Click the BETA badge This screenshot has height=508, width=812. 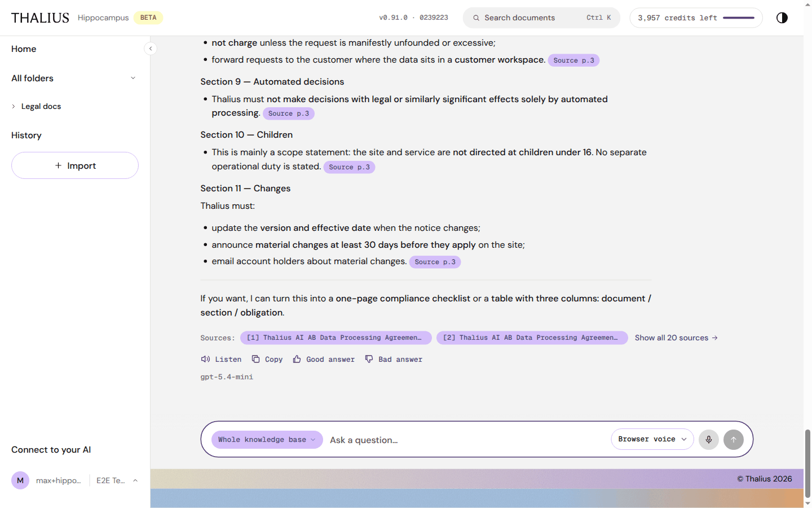[x=148, y=18]
